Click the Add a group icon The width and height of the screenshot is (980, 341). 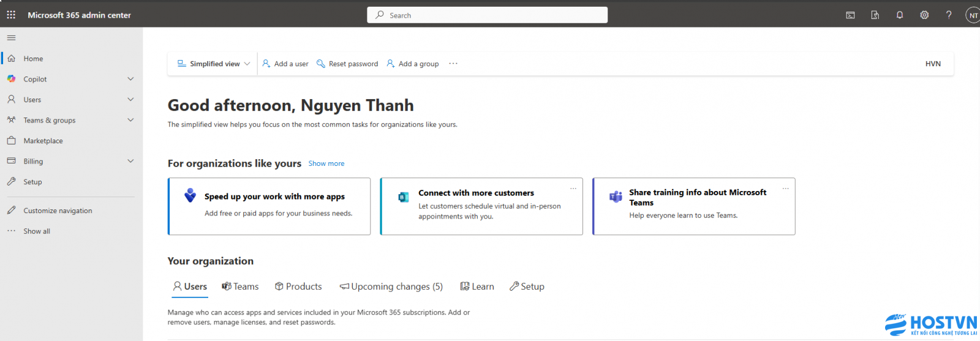[391, 64]
